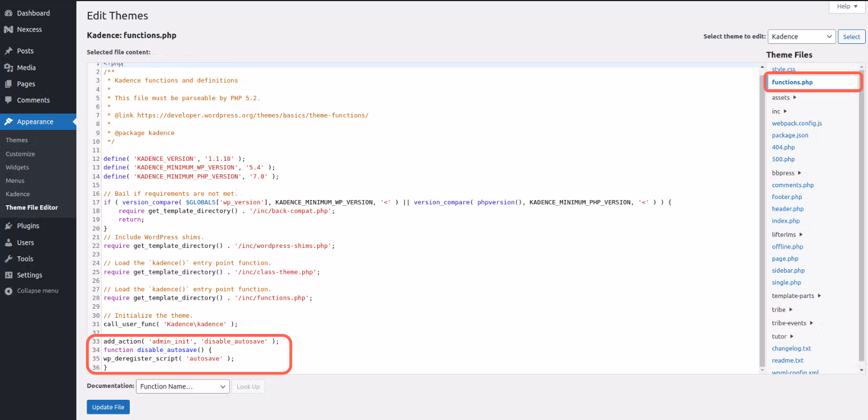The image size is (868, 420).
Task: Open Comments using the speech bubble icon
Action: click(8, 100)
